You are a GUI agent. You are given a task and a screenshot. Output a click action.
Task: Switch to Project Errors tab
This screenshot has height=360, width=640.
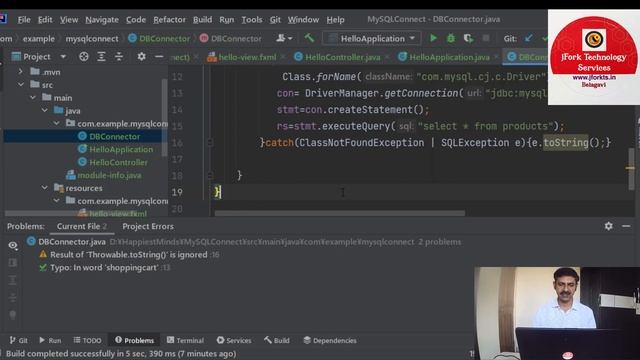pos(148,226)
